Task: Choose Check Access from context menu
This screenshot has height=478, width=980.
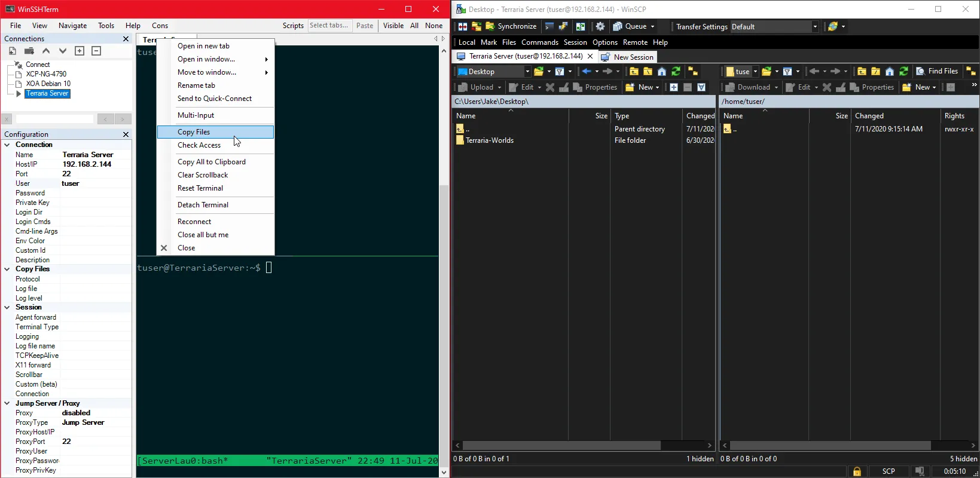Action: click(215, 145)
